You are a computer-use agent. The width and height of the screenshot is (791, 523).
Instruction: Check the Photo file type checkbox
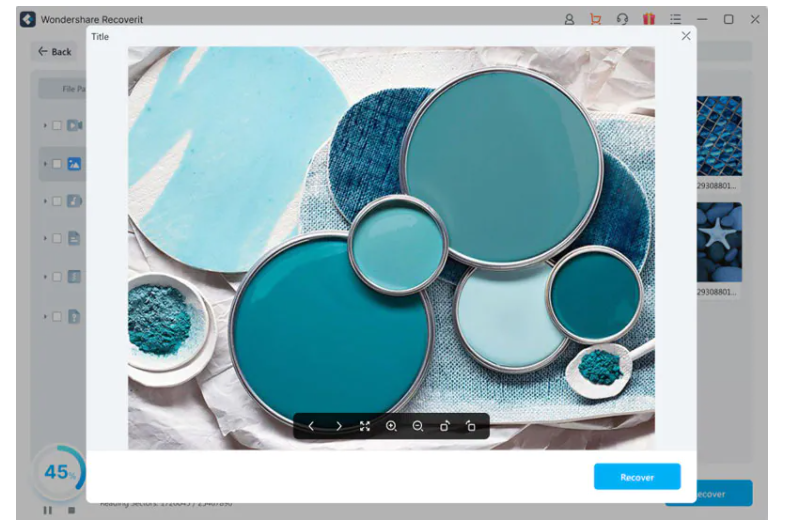(x=57, y=164)
